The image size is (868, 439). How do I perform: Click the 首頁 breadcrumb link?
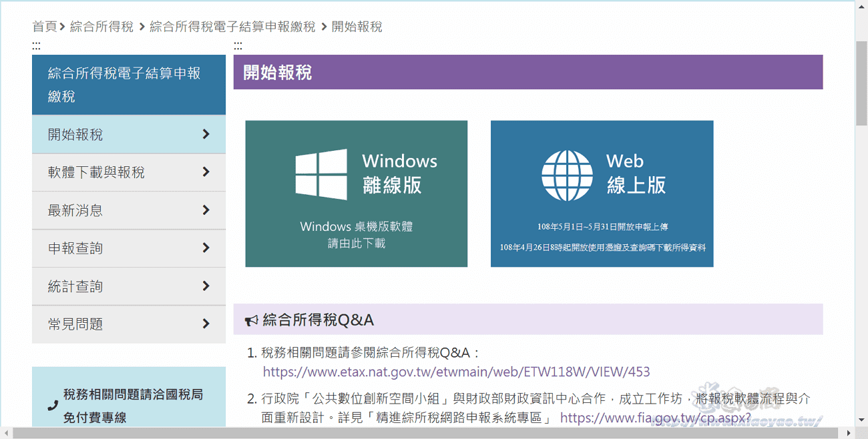(45, 27)
